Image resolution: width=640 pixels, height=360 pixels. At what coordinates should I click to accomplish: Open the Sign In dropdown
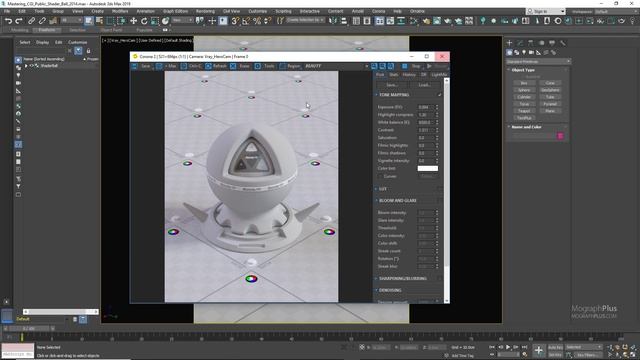pos(546,11)
